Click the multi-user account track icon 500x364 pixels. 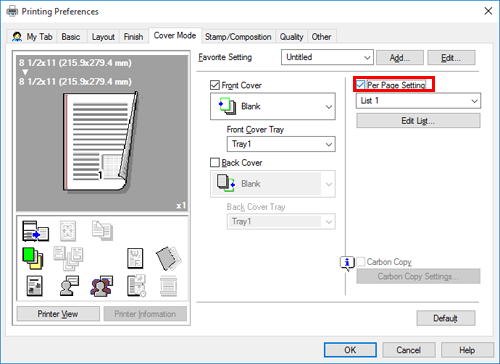pos(102,286)
